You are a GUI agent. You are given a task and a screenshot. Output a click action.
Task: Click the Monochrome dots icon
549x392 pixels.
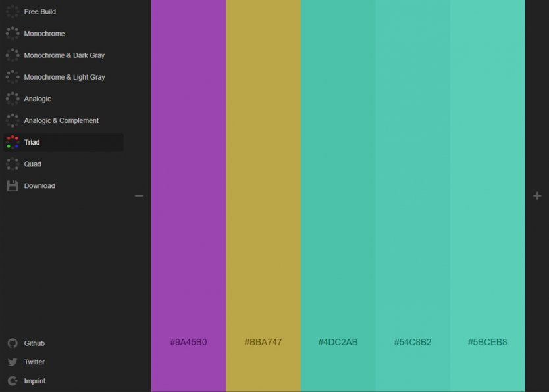12,33
